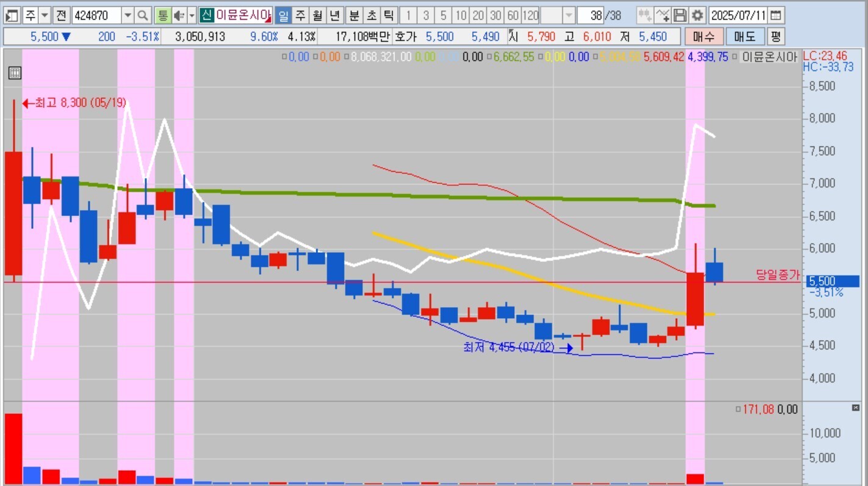Toggle the left sidebar panel icon

tap(12, 15)
